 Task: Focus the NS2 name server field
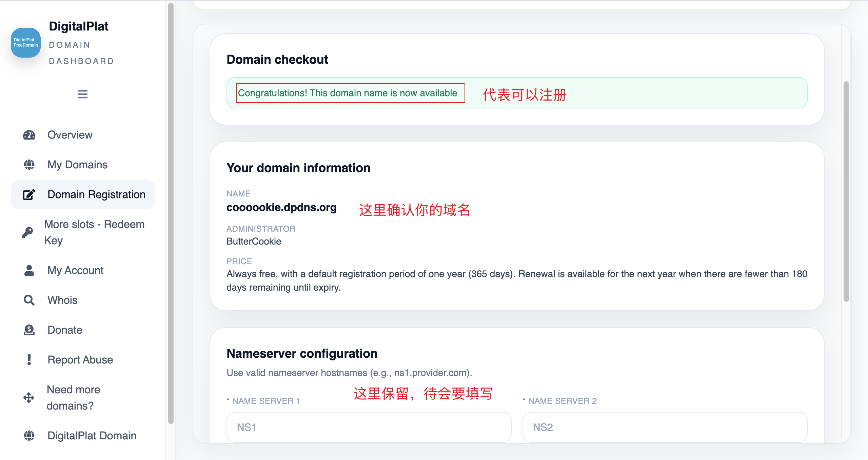pos(665,427)
